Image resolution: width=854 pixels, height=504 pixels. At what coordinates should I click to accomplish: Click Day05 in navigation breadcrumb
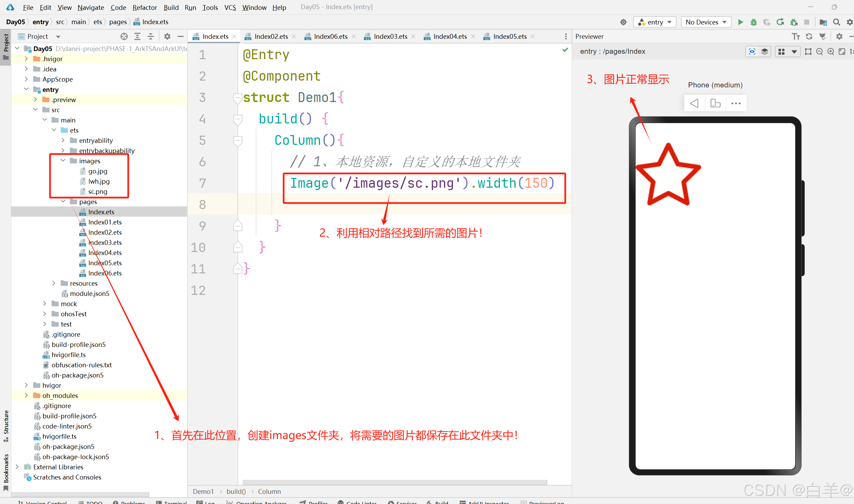(x=16, y=22)
